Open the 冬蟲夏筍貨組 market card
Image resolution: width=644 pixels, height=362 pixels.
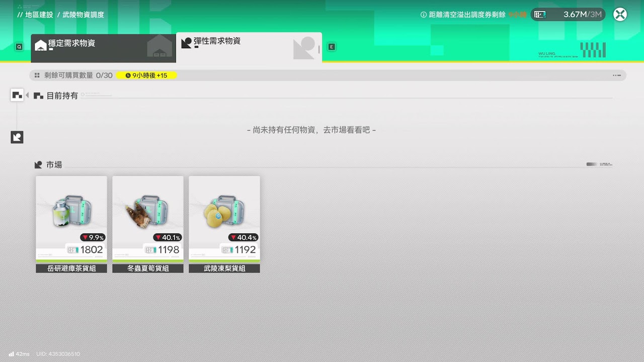pos(148,224)
